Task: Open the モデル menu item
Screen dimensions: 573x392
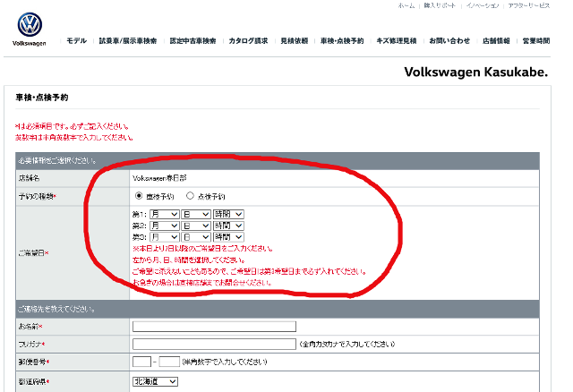Action: (x=77, y=40)
